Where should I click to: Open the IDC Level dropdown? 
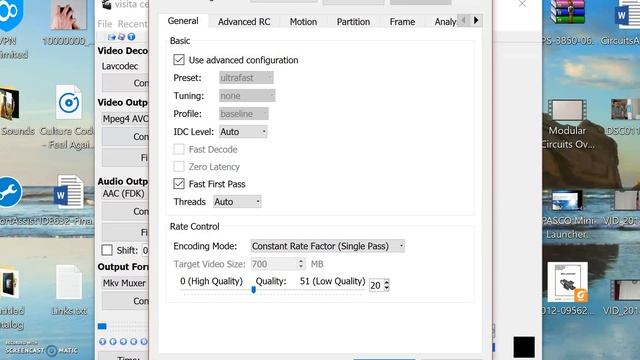tap(243, 131)
